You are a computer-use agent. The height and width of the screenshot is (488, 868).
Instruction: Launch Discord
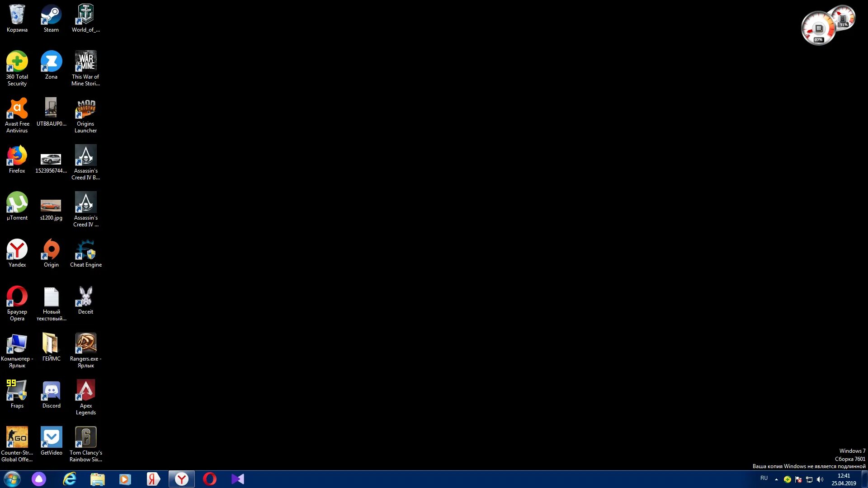point(51,390)
